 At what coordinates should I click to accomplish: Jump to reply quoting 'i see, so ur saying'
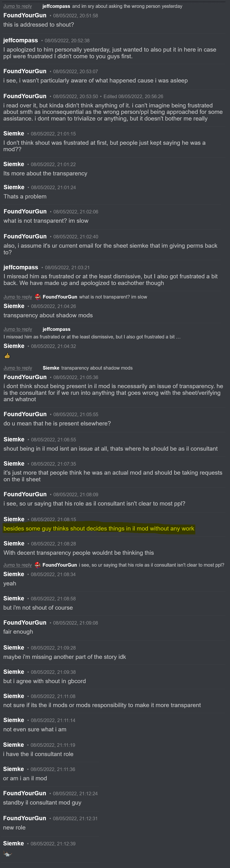coord(18,565)
